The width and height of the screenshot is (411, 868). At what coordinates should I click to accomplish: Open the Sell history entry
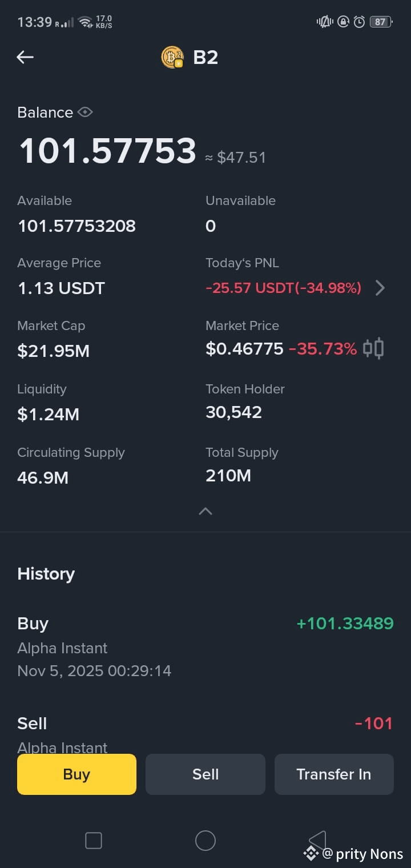point(205,733)
